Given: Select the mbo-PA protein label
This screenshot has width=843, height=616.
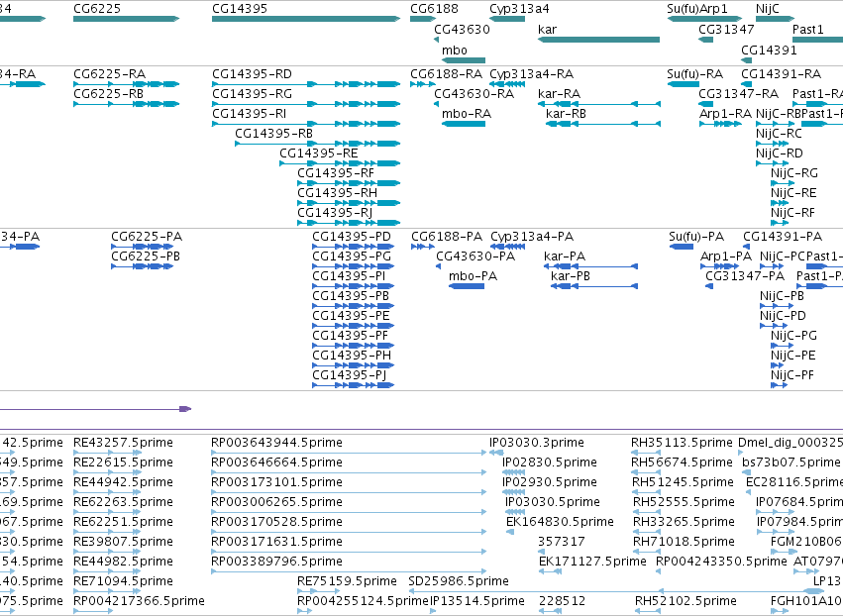Looking at the screenshot, I should pyautogui.click(x=474, y=276).
